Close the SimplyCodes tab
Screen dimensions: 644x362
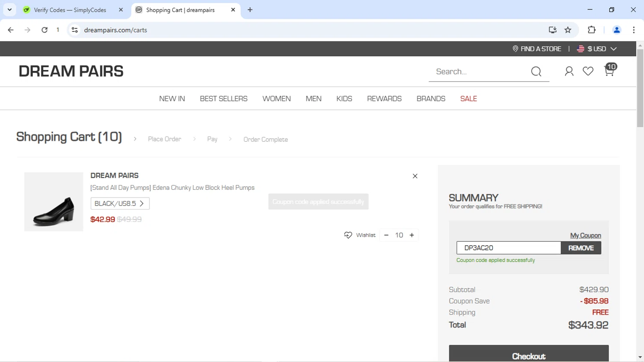click(121, 10)
